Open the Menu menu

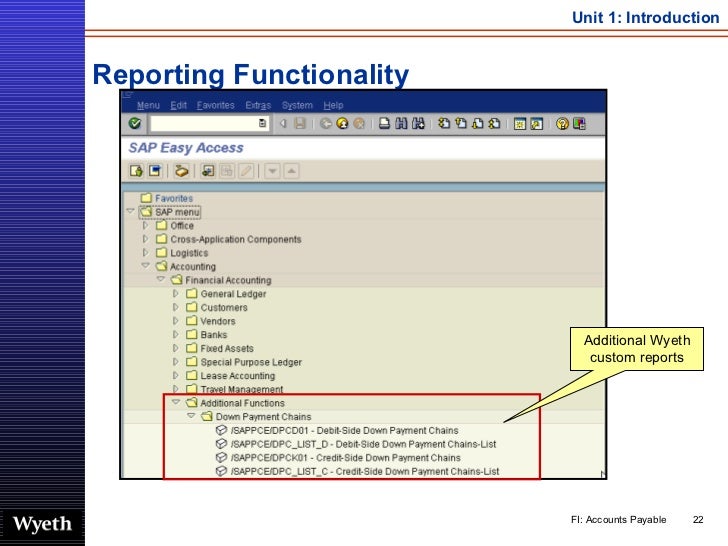(149, 105)
